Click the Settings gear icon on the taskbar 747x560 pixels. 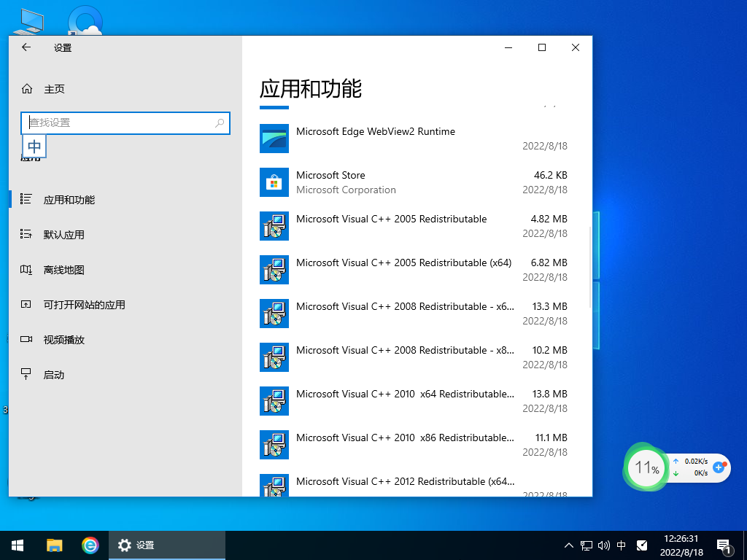click(x=124, y=545)
